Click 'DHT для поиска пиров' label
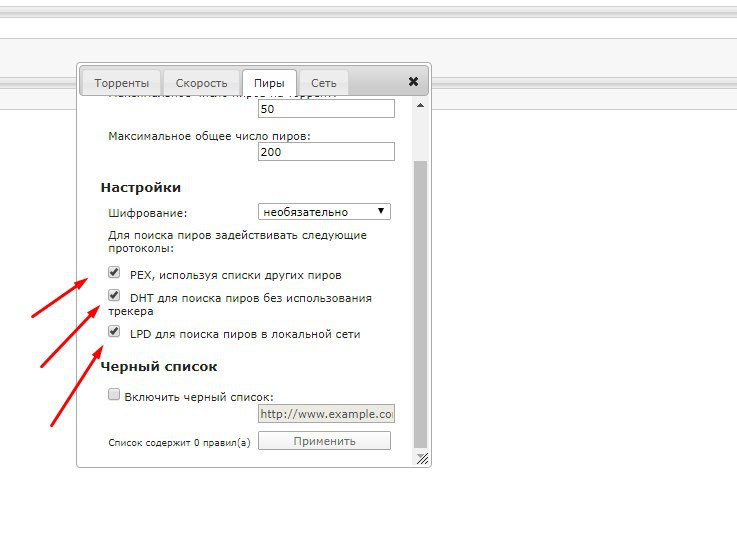 point(240,304)
